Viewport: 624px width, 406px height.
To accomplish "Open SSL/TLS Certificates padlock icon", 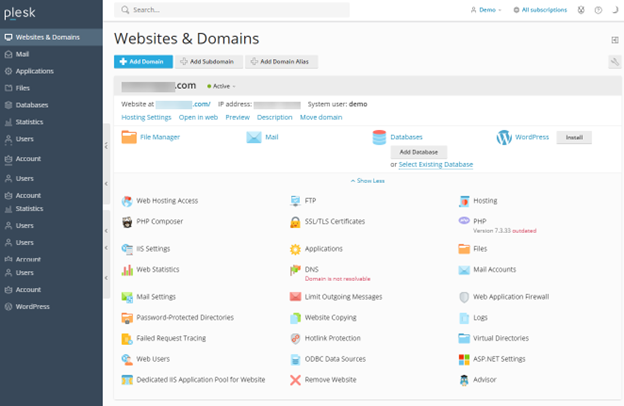I will (x=295, y=221).
